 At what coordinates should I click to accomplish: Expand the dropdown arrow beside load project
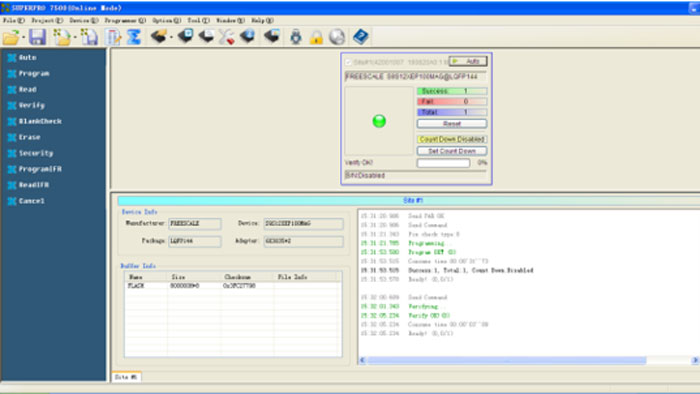point(75,37)
